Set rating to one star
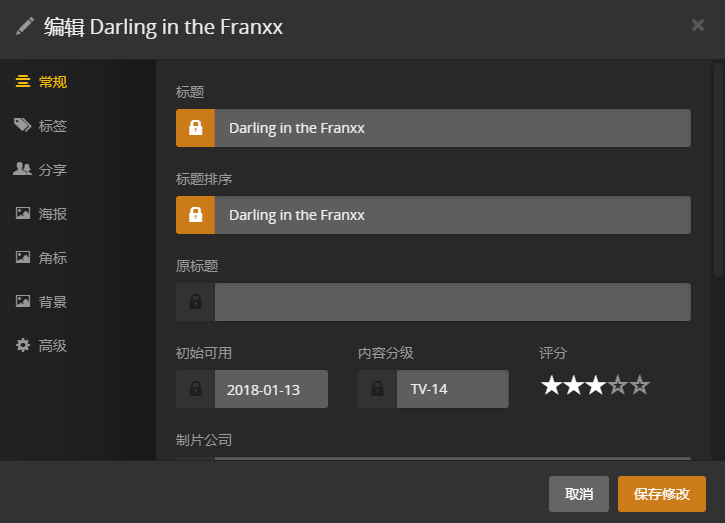The height and width of the screenshot is (523, 725). point(551,386)
